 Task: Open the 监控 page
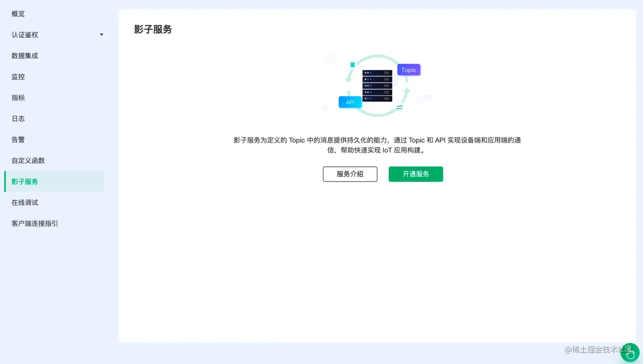[x=18, y=77]
